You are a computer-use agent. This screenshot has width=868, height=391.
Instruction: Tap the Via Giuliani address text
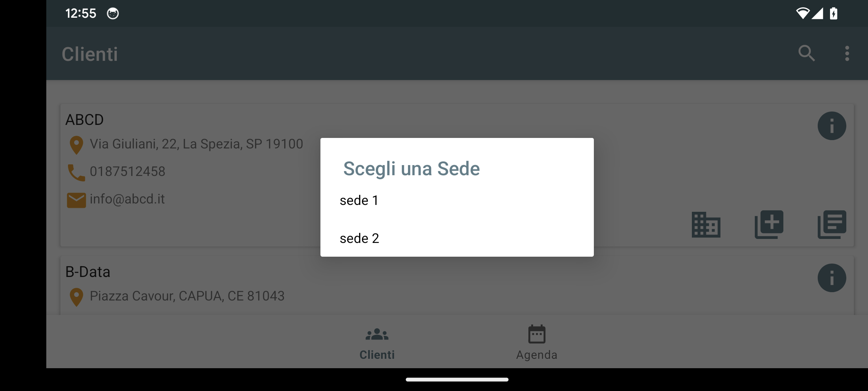pyautogui.click(x=196, y=144)
